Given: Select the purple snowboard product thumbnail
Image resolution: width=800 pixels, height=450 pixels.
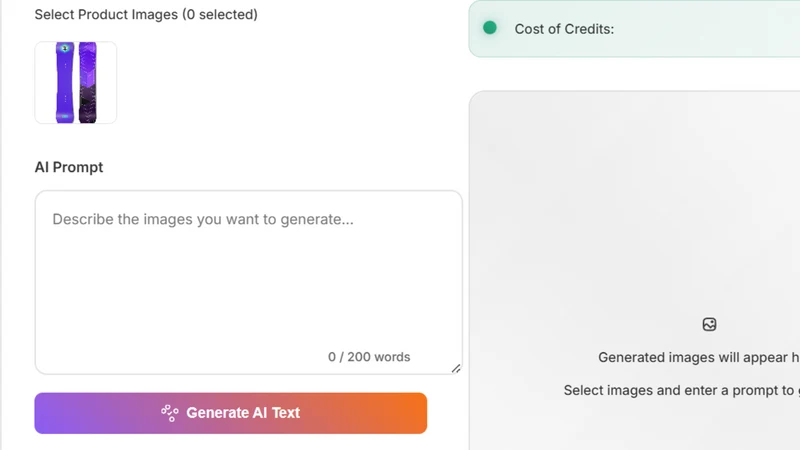Looking at the screenshot, I should tap(76, 83).
